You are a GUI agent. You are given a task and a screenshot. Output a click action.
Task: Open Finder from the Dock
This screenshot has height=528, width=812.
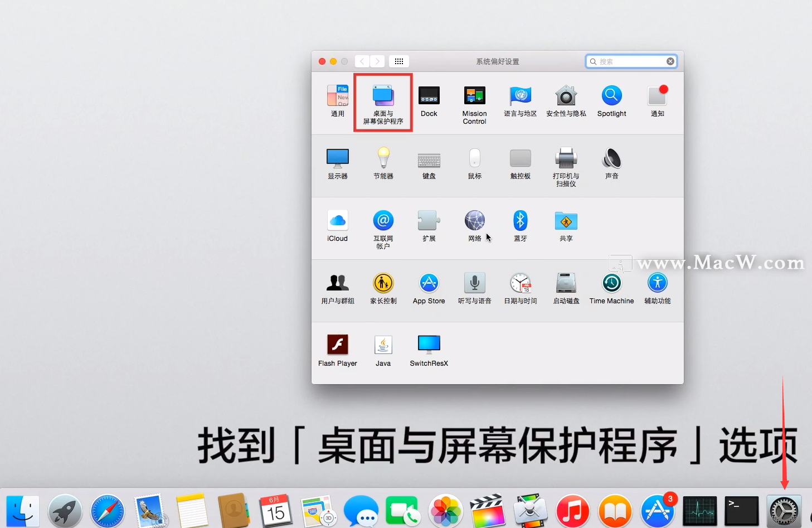point(23,511)
